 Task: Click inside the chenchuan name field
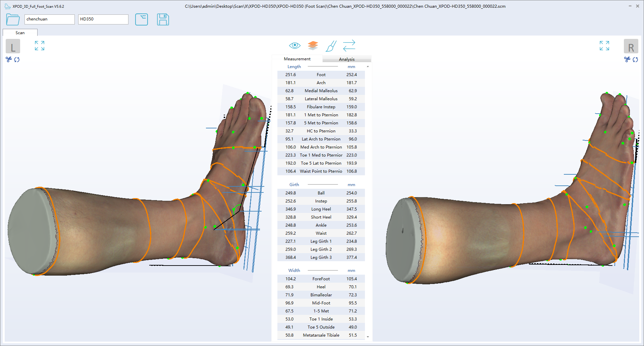pyautogui.click(x=49, y=19)
